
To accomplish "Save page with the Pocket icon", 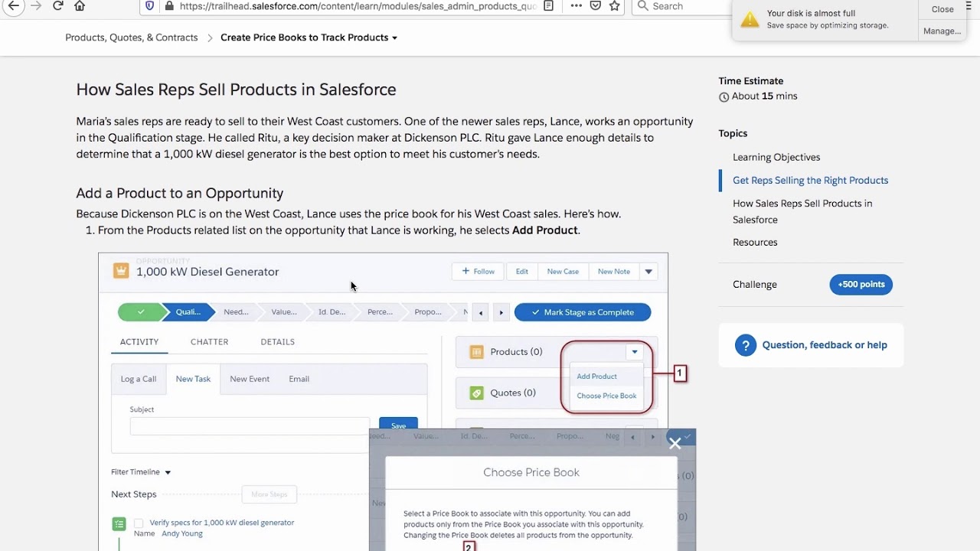I will tap(595, 5).
